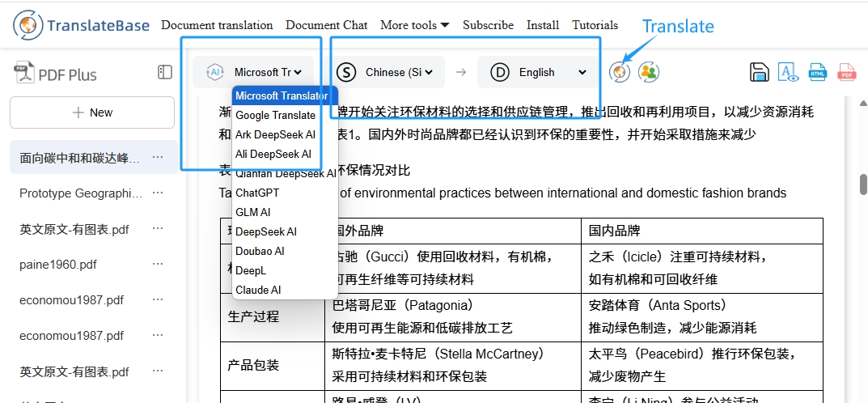Click the Anta Sports table cell

[702, 317]
